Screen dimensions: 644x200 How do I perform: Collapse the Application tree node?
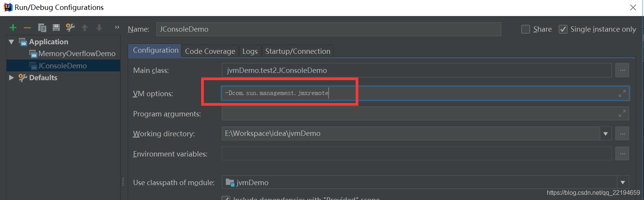pyautogui.click(x=11, y=42)
